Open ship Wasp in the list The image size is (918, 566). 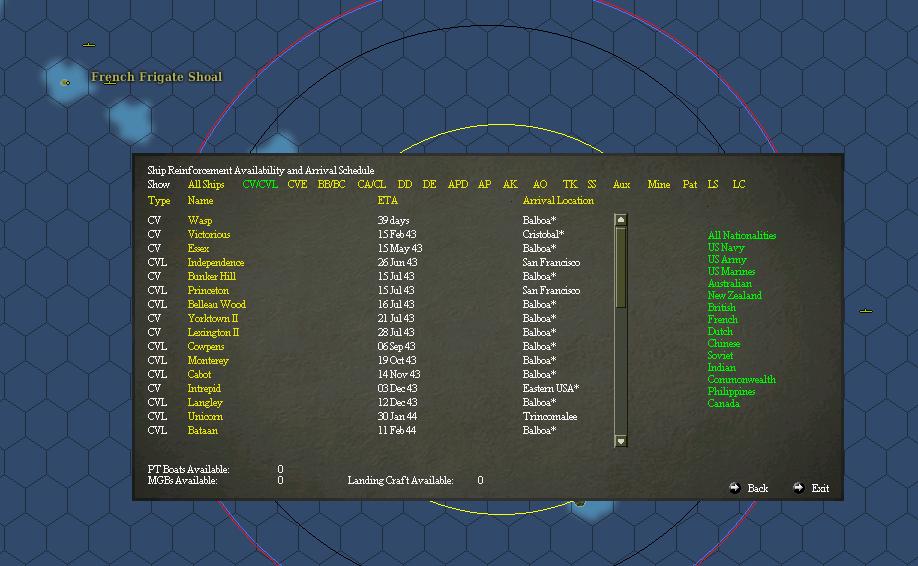click(x=200, y=221)
